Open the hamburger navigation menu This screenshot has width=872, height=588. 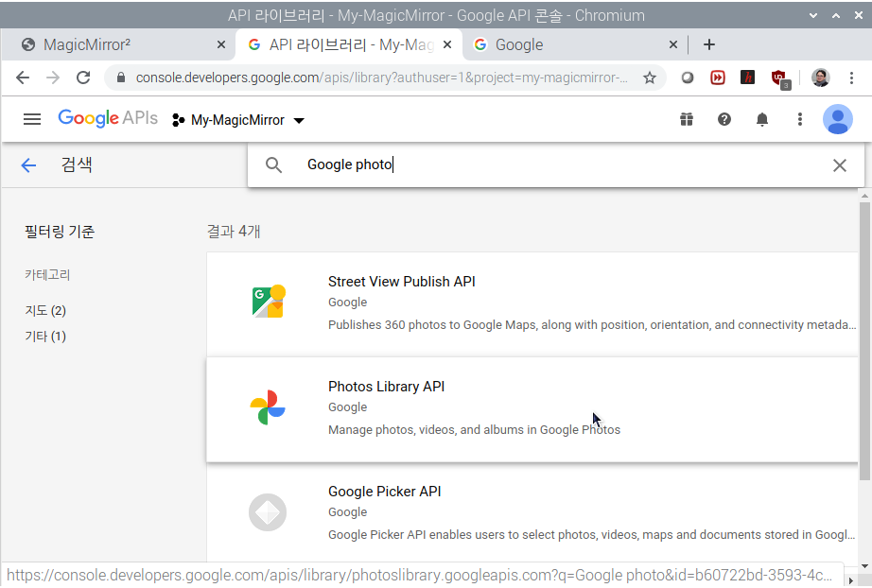click(32, 119)
